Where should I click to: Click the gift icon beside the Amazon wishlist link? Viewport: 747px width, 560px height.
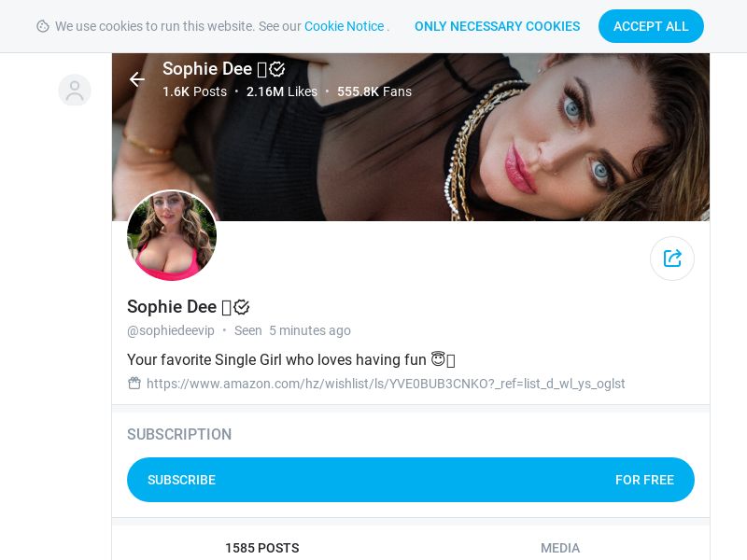pyautogui.click(x=134, y=383)
